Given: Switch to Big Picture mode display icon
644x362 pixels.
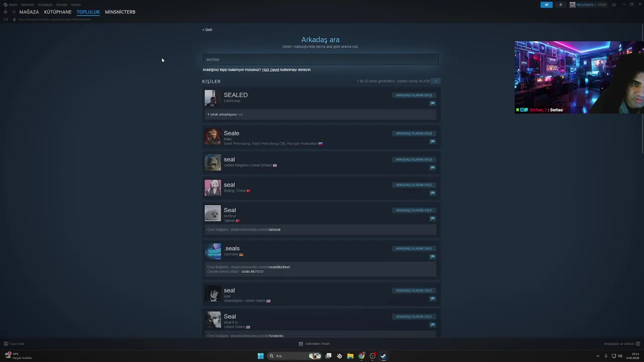Looking at the screenshot, I should [614, 5].
